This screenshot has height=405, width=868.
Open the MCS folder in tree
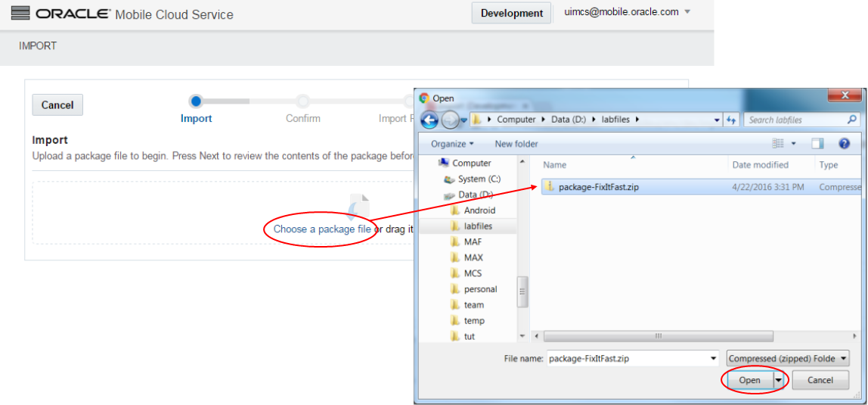[x=466, y=273]
